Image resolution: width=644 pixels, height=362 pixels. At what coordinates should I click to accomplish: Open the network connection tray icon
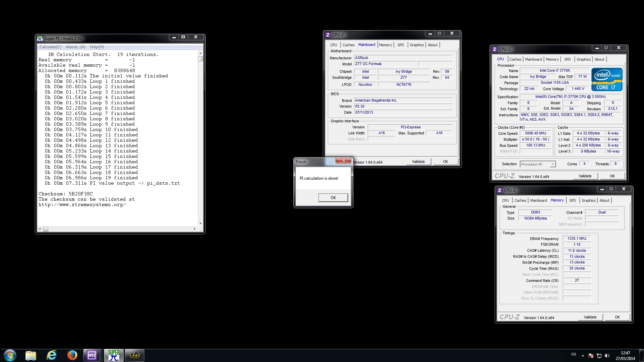[x=599, y=356]
